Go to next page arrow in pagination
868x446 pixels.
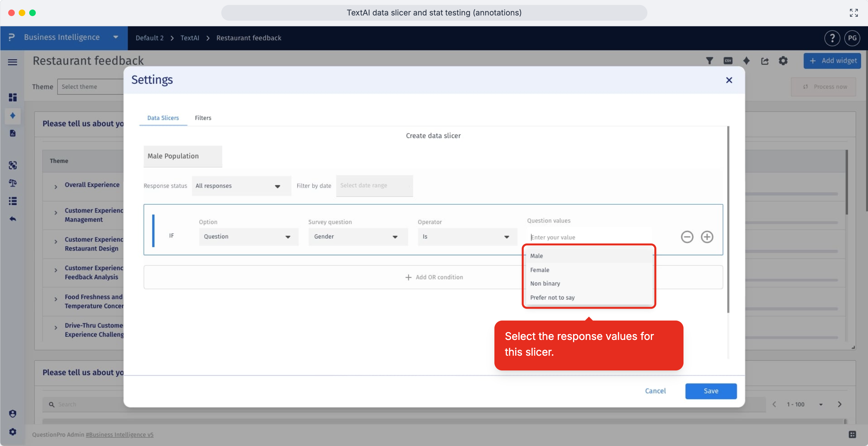point(839,404)
